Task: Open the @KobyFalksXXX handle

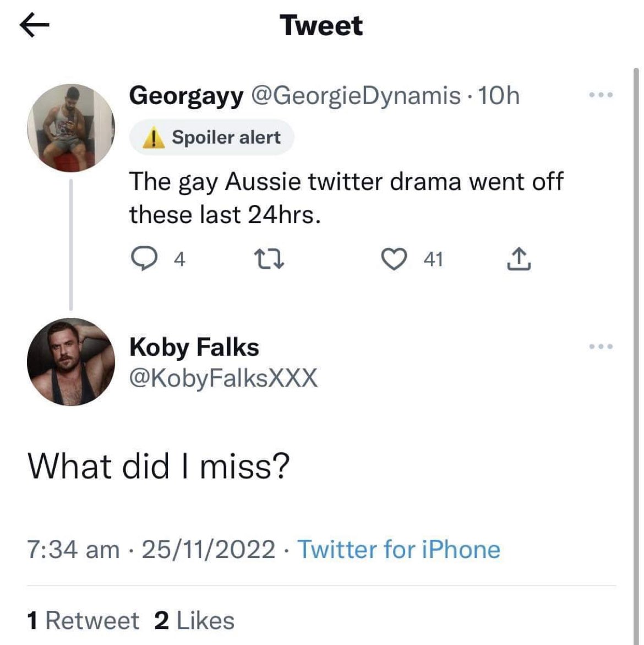Action: tap(223, 378)
